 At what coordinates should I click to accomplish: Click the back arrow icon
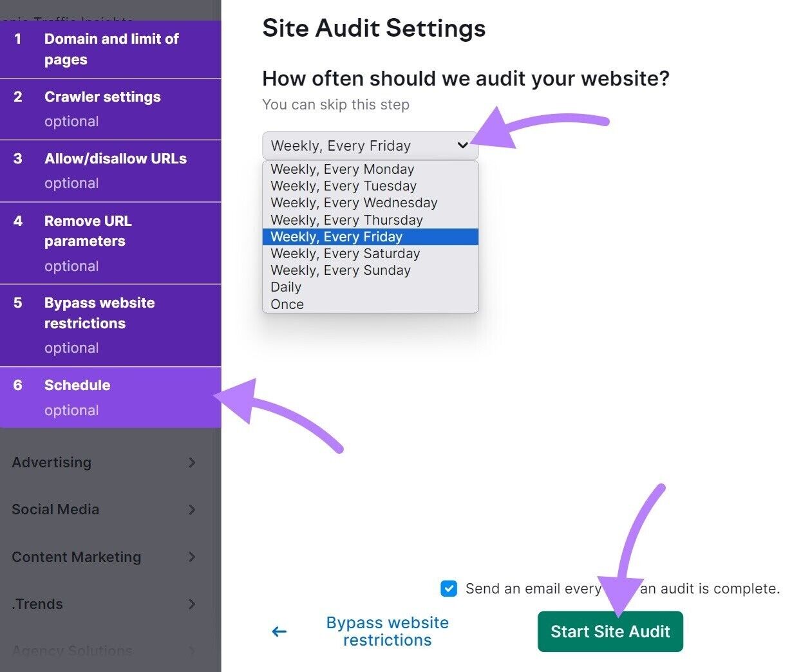click(x=279, y=631)
